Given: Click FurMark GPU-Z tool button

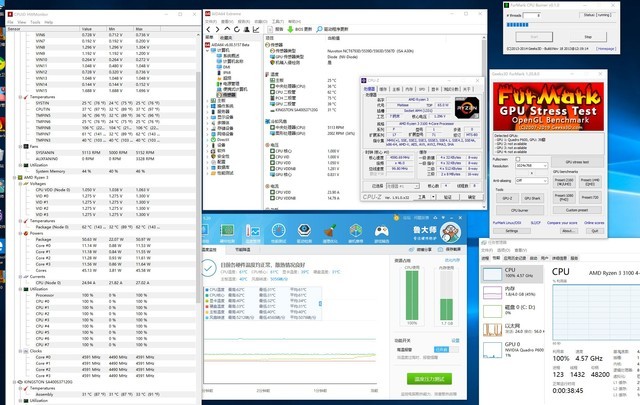Looking at the screenshot, I should pos(507,198).
